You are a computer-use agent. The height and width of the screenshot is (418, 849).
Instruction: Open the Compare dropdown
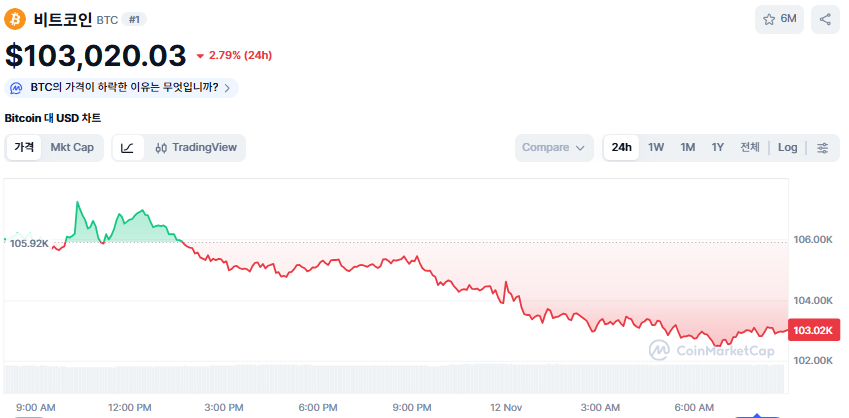554,148
